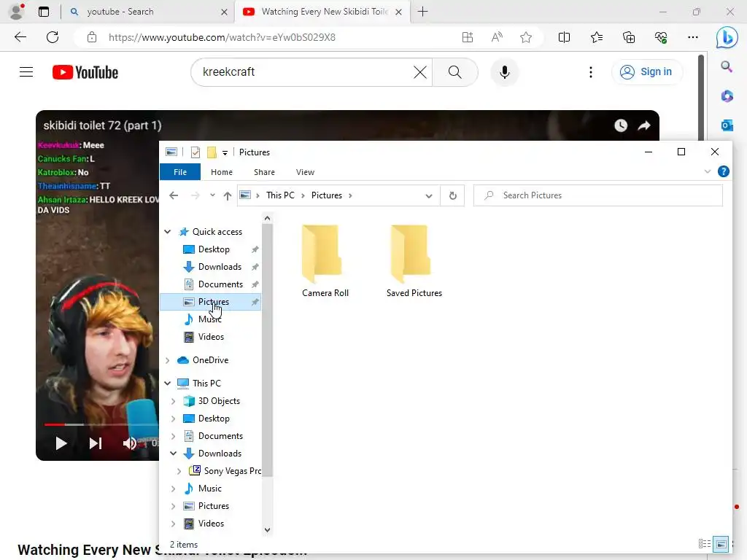Open the Bing Copilot sidebar button

[727, 38]
